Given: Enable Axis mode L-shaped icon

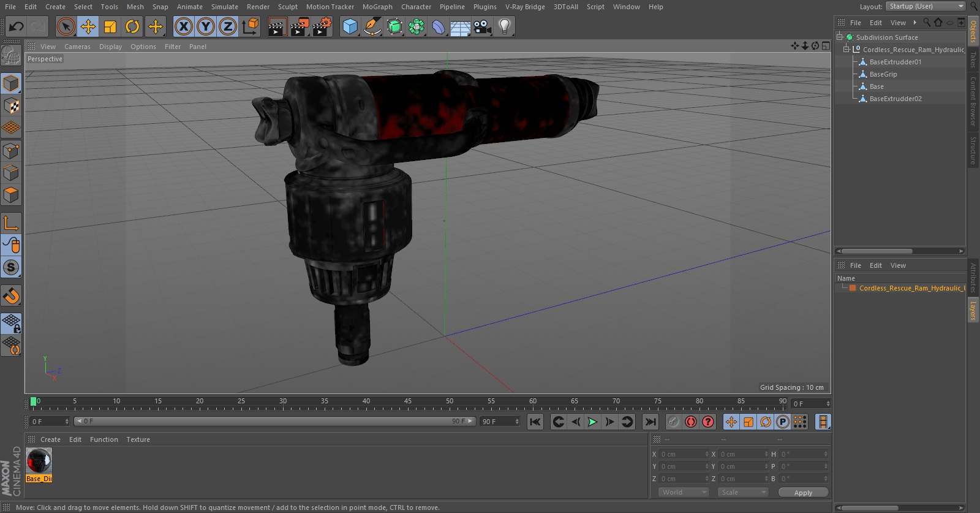Looking at the screenshot, I should pyautogui.click(x=11, y=222).
